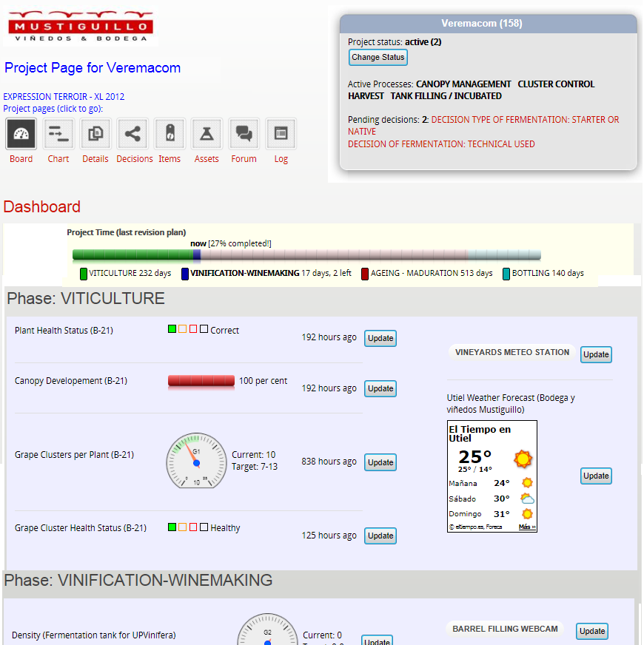
Task: Click the orange Plant Health status square
Action: (182, 329)
